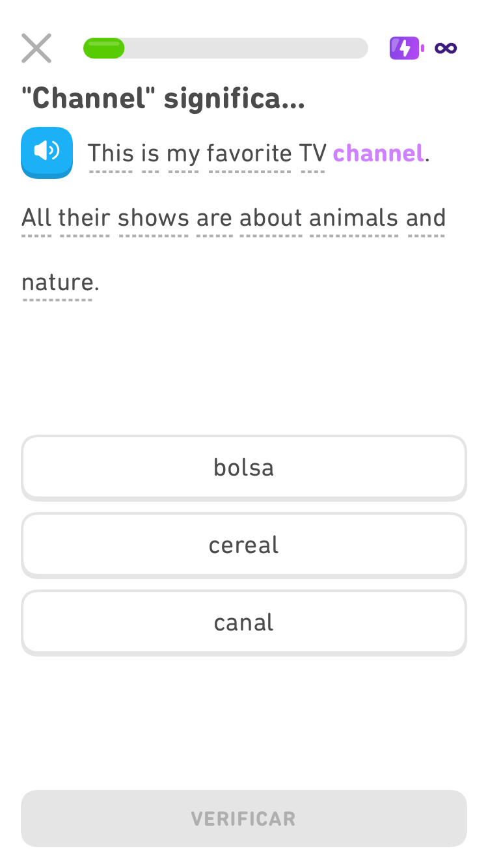Tap the underlined word 'favorite' for its translation
The height and width of the screenshot is (868, 488).
click(x=249, y=153)
